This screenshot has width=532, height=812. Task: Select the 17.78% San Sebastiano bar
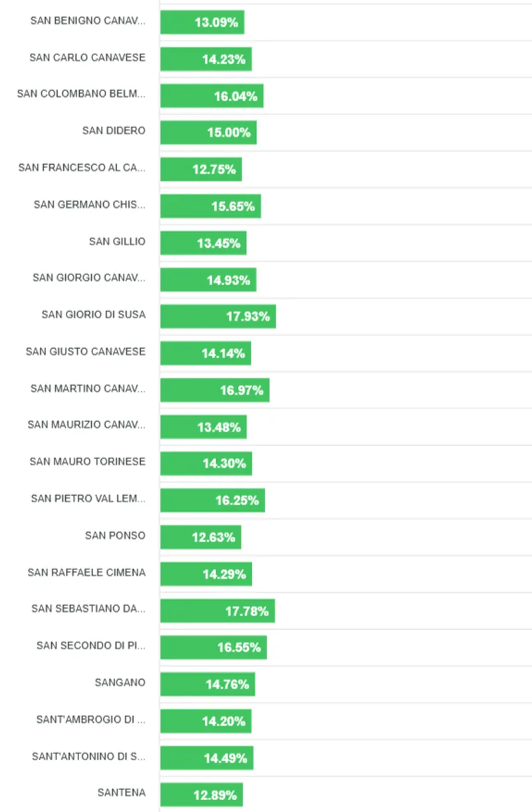[x=217, y=611]
